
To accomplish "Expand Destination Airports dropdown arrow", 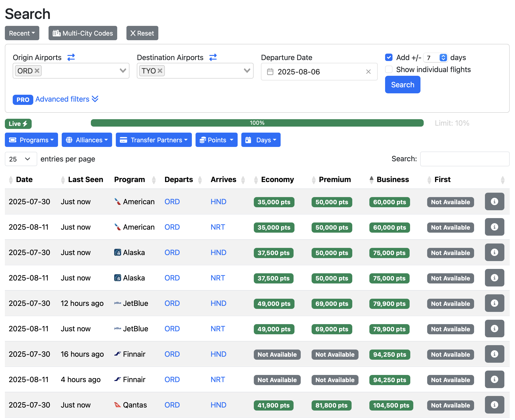I will coord(247,71).
